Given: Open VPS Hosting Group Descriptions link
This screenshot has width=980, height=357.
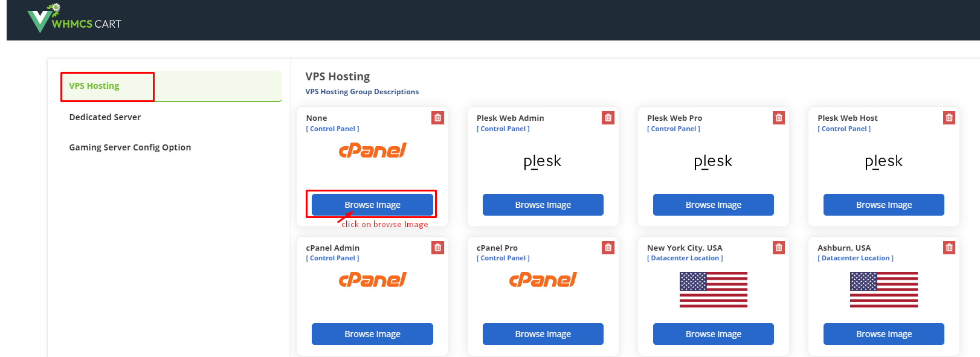Looking at the screenshot, I should pyautogui.click(x=362, y=92).
